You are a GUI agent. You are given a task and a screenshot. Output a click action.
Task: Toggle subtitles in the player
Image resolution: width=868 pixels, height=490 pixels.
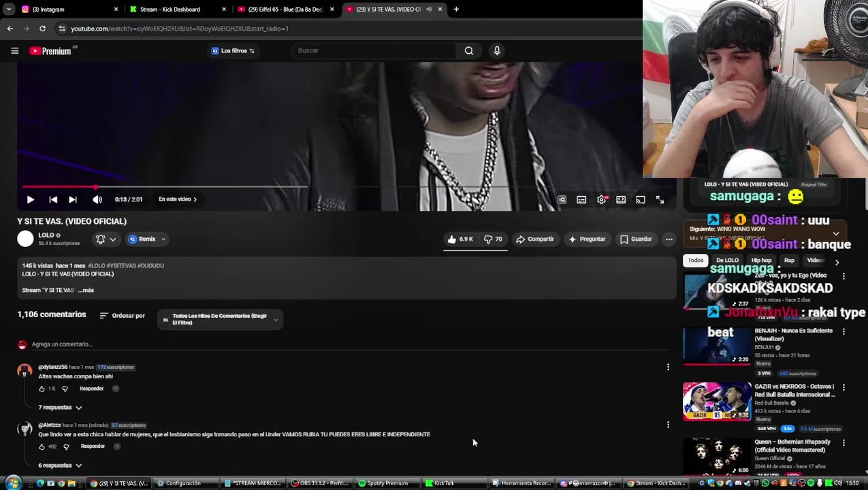click(x=581, y=199)
